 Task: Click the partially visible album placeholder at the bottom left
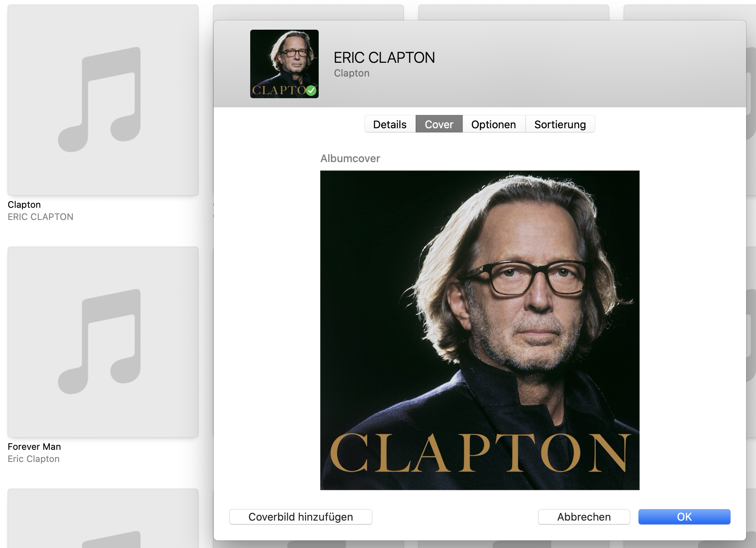[x=103, y=518]
